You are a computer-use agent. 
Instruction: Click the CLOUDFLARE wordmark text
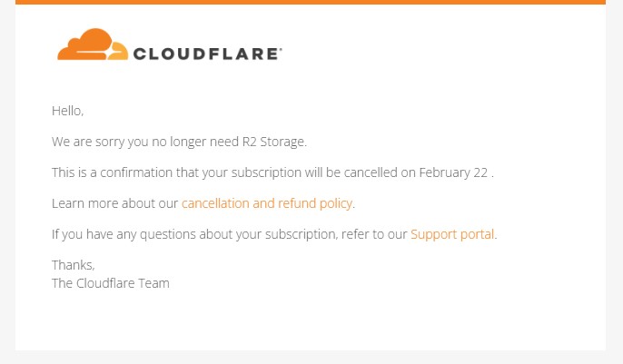coord(206,54)
